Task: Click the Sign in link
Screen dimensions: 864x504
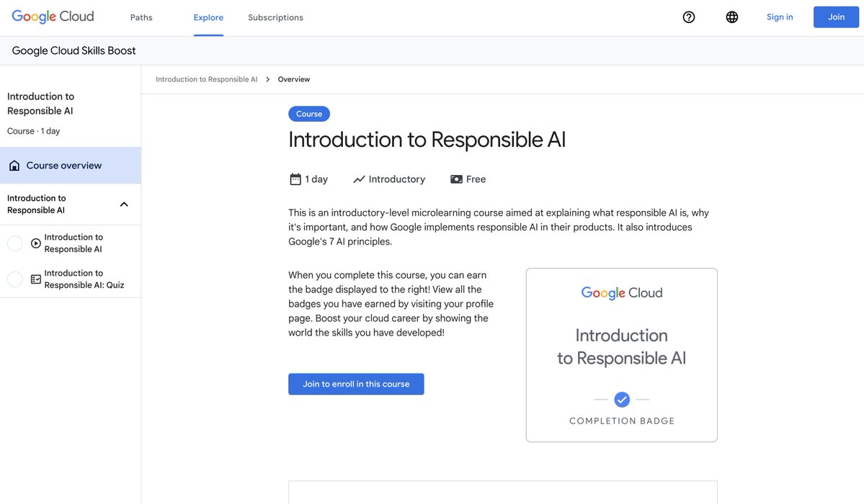Action: (x=780, y=17)
